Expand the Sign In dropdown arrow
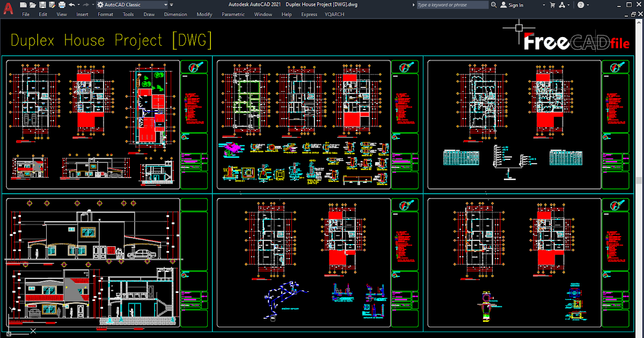644x338 pixels. (x=544, y=5)
